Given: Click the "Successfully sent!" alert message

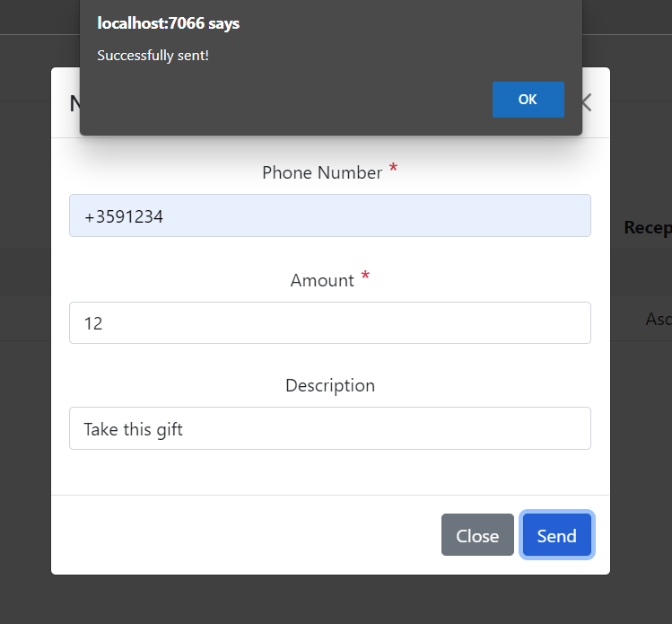Looking at the screenshot, I should pos(153,56).
